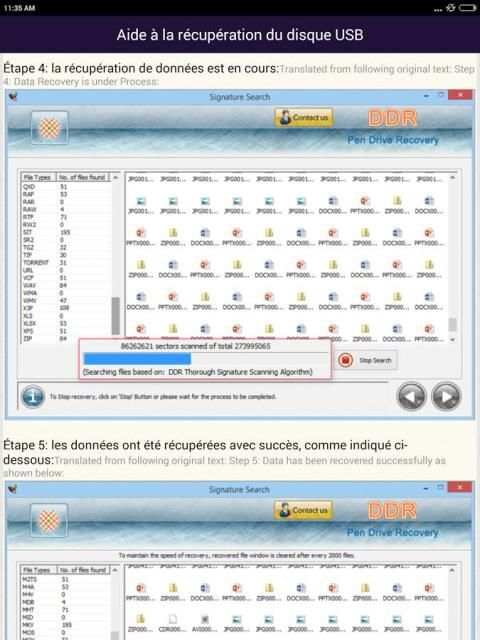Select the XPS row in file types list
Viewport: 480px width, 640px height.
pyautogui.click(x=66, y=331)
